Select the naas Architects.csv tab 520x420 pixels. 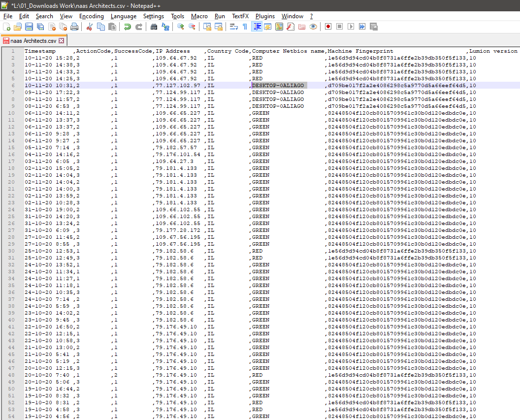pyautogui.click(x=32, y=41)
